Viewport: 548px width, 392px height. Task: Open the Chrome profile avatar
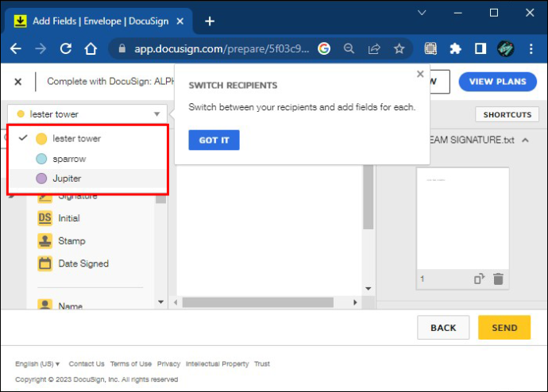(505, 48)
